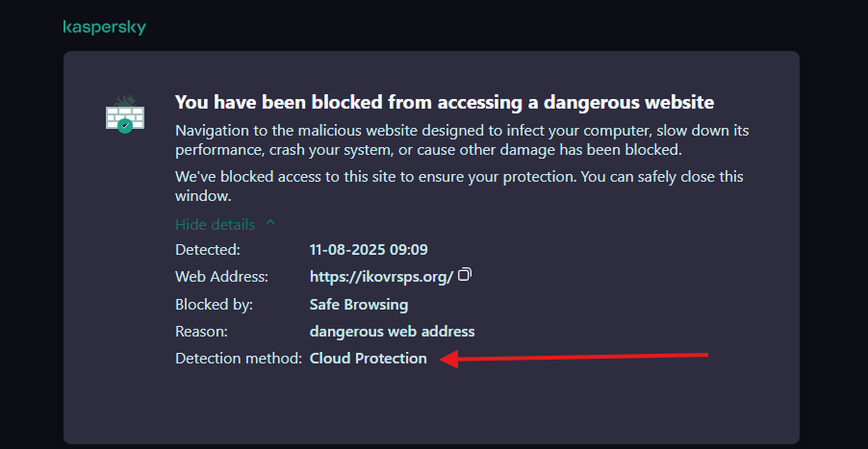
Task: Click the Reason: label
Action: click(x=201, y=332)
